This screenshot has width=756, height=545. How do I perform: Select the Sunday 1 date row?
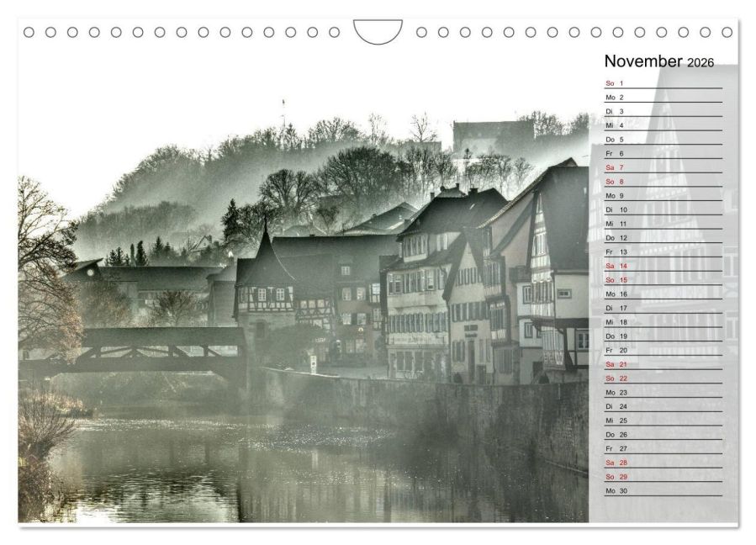[x=663, y=83]
